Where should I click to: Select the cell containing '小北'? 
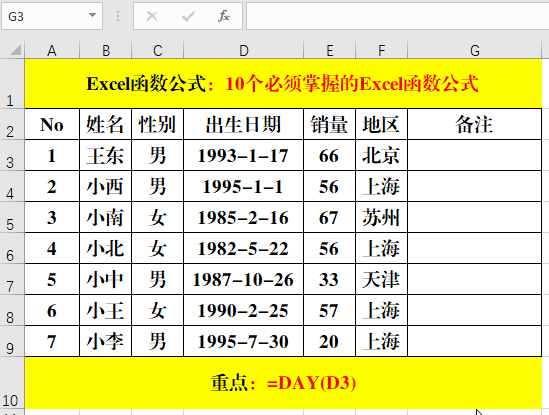(105, 248)
